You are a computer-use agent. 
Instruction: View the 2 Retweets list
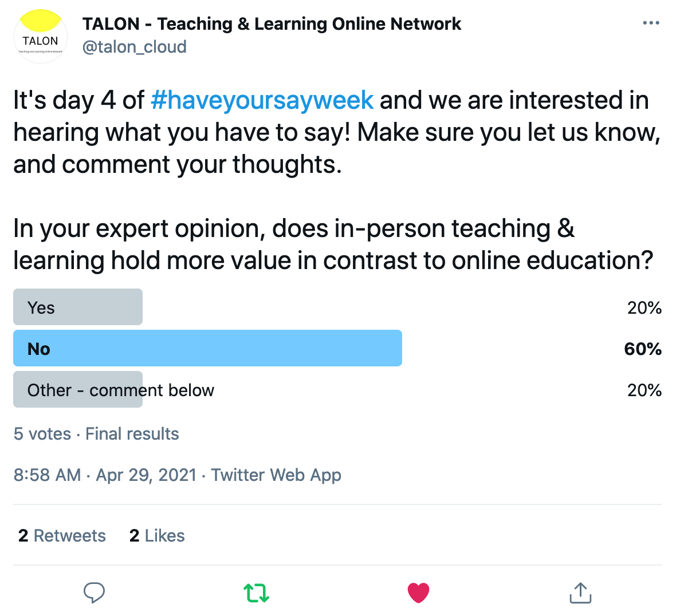(62, 536)
